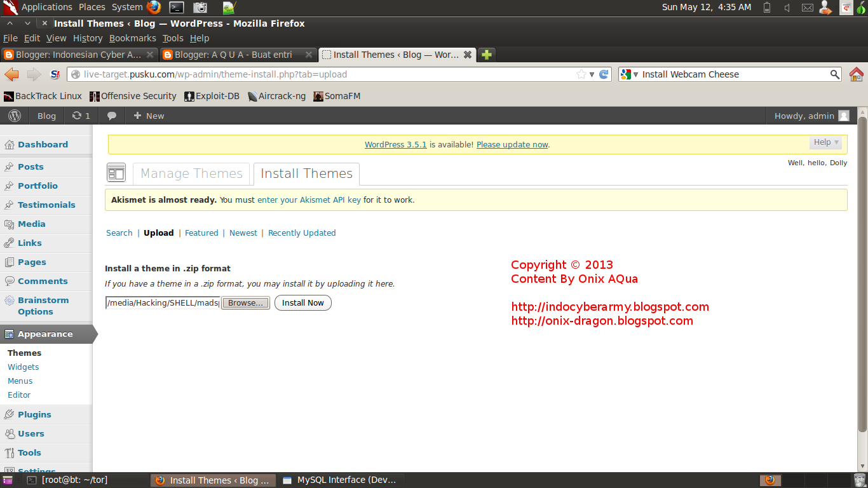
Task: Close the Install Themes browser tab
Action: click(468, 55)
